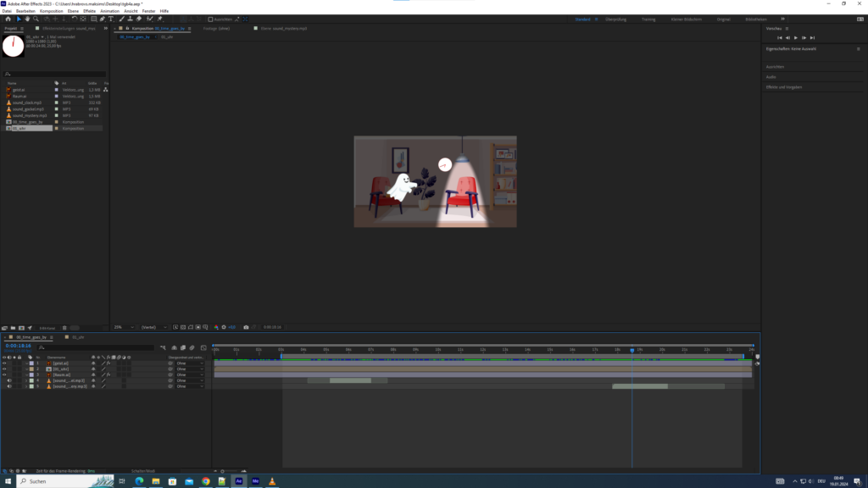Open the parent dropdown for layer 1
This screenshot has height=488, width=868.
[x=189, y=363]
